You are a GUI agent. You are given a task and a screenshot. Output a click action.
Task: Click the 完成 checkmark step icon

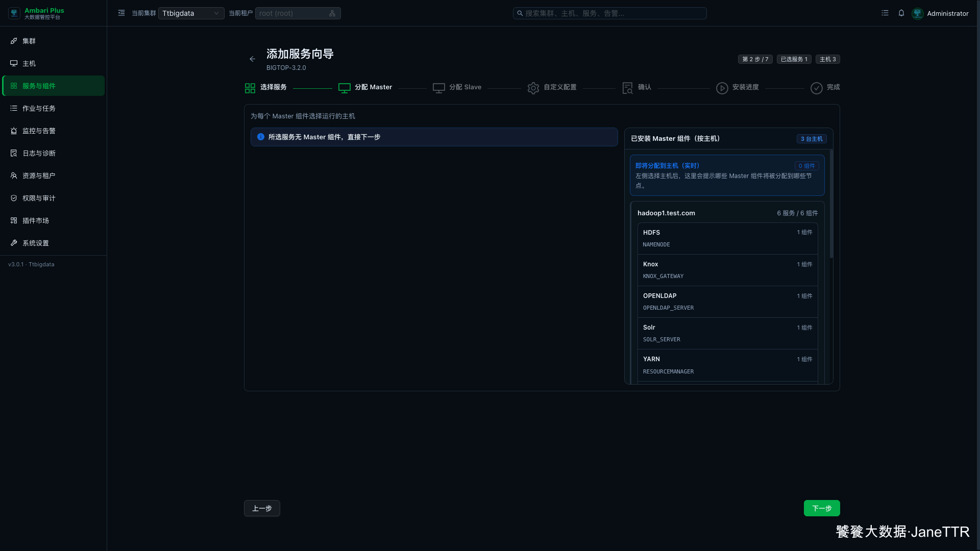[817, 88]
